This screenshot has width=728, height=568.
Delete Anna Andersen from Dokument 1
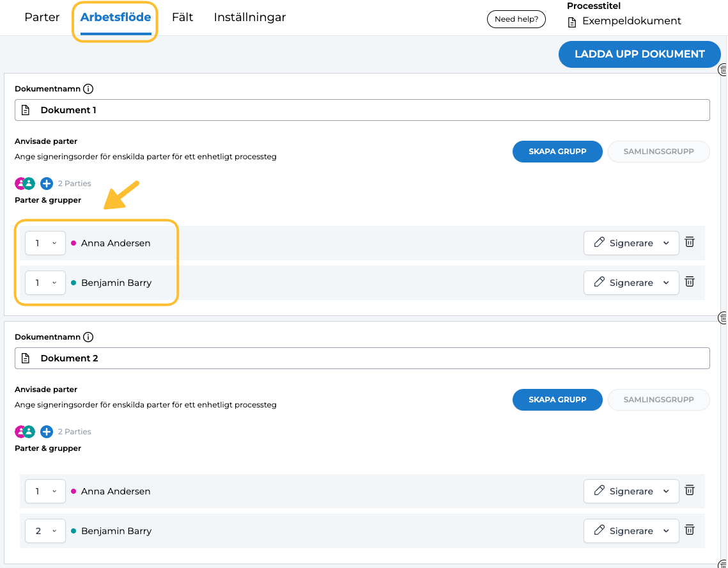[x=690, y=242]
